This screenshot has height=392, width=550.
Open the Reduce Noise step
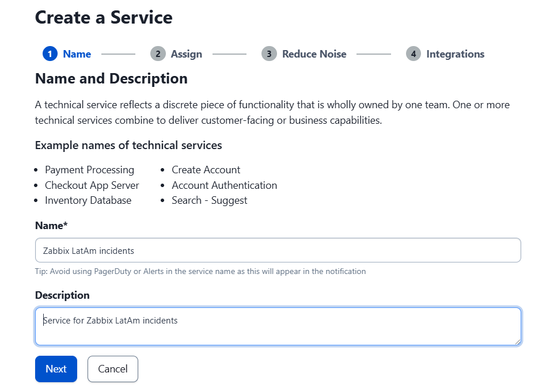click(314, 54)
